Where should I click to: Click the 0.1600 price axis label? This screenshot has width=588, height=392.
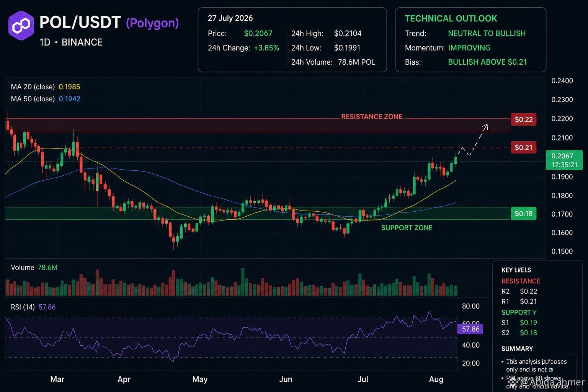[x=562, y=233]
